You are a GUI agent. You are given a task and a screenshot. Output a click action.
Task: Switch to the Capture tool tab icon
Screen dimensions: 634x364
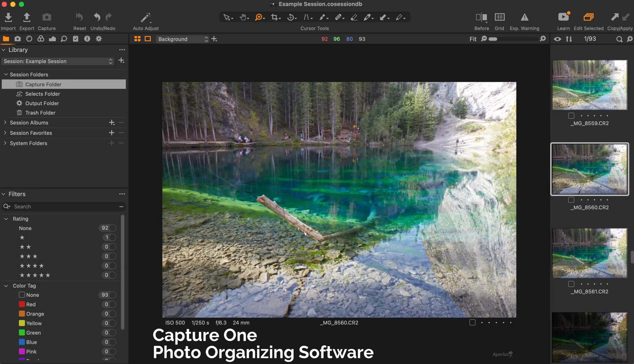tap(18, 39)
